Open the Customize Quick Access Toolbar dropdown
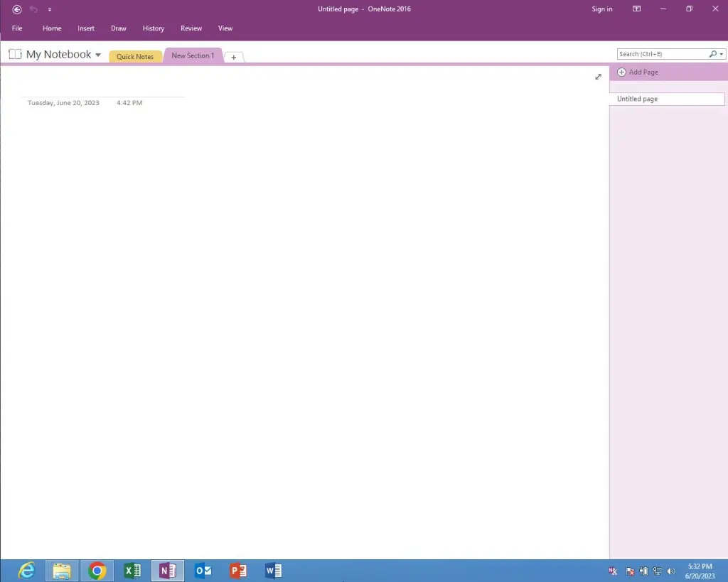This screenshot has height=582, width=728. (50, 9)
